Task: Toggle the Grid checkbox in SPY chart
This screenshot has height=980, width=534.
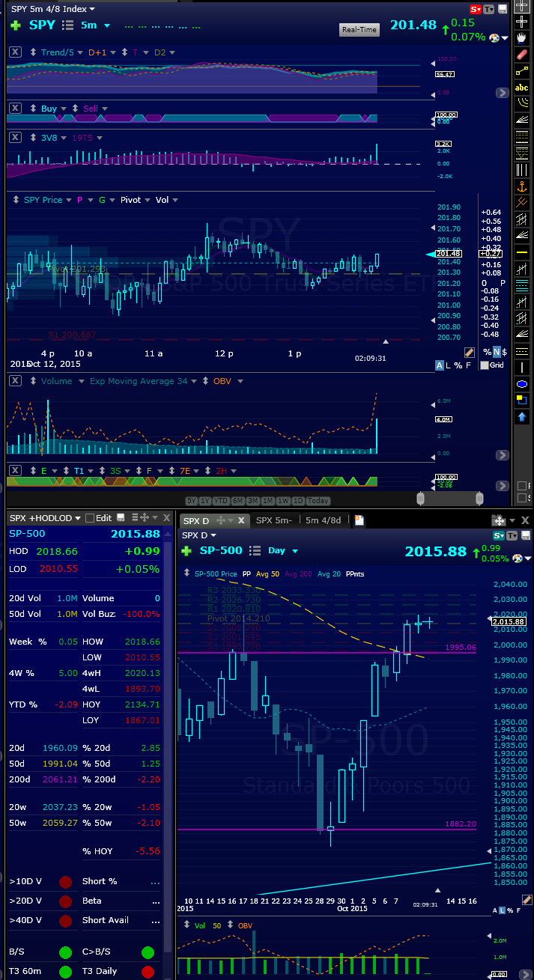Action: [485, 365]
